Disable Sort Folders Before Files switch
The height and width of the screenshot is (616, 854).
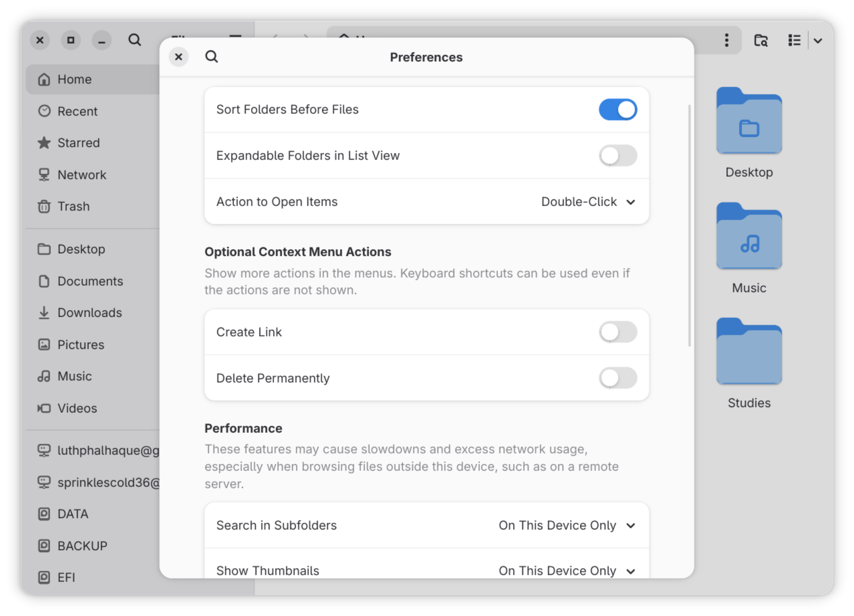coord(618,109)
